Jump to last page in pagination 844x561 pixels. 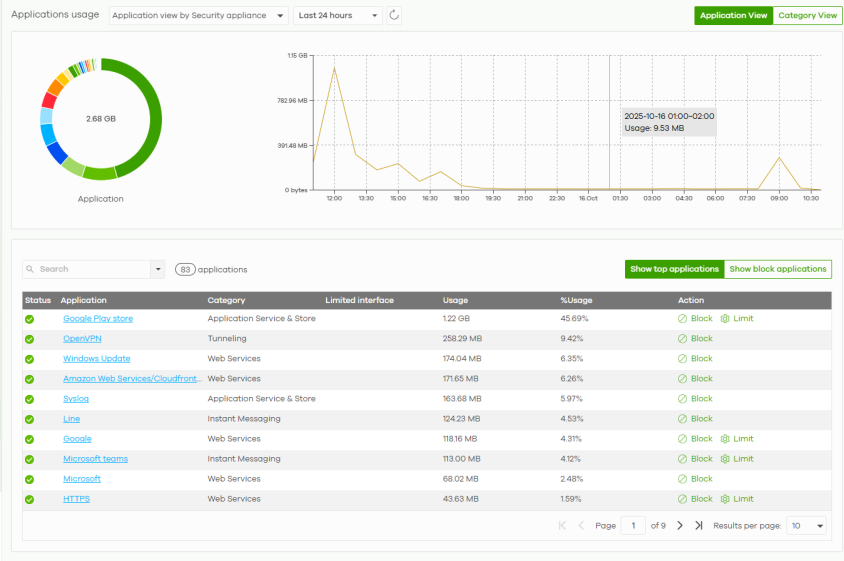(698, 526)
